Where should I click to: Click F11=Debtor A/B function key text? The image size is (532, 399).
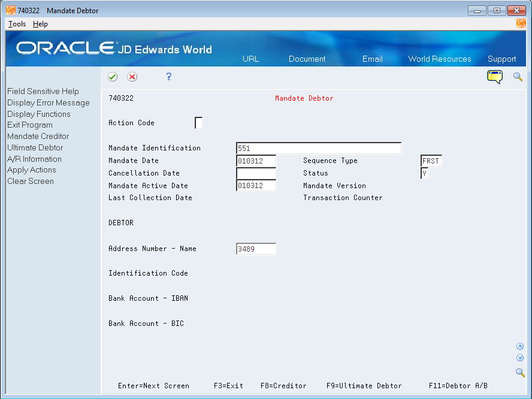458,386
